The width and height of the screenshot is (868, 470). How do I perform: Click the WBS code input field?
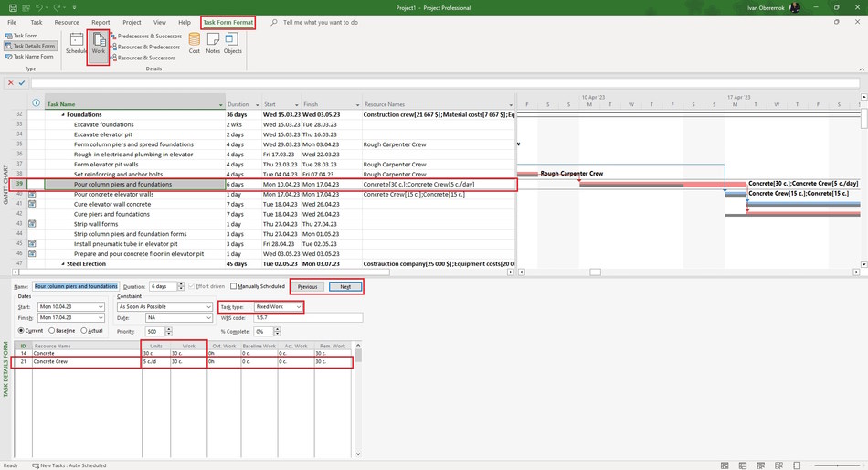pyautogui.click(x=308, y=318)
